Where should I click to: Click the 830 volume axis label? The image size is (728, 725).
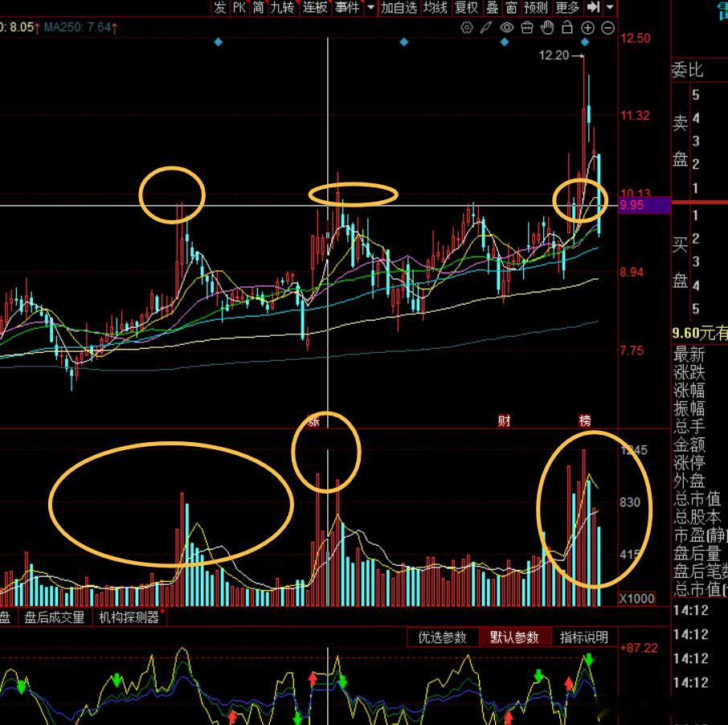pos(630,502)
